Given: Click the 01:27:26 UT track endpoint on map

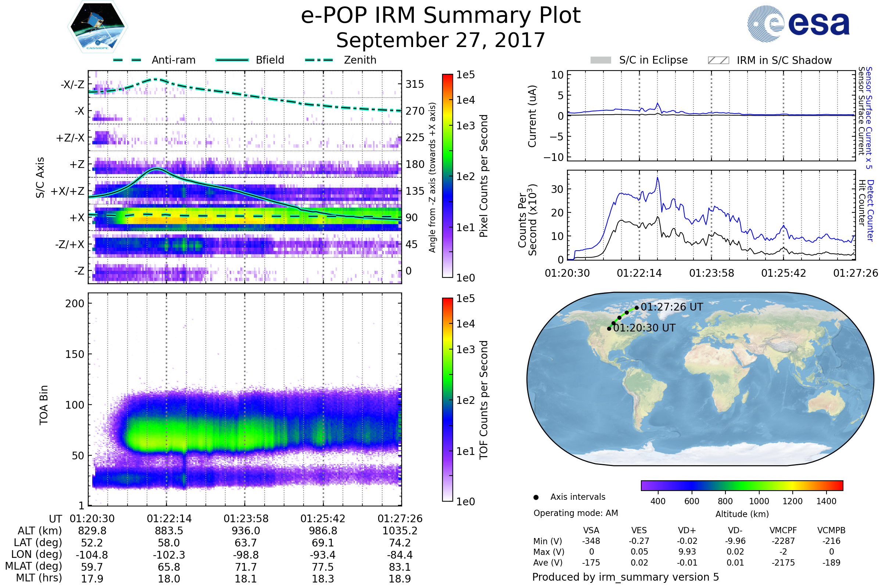Looking at the screenshot, I should pyautogui.click(x=637, y=308).
